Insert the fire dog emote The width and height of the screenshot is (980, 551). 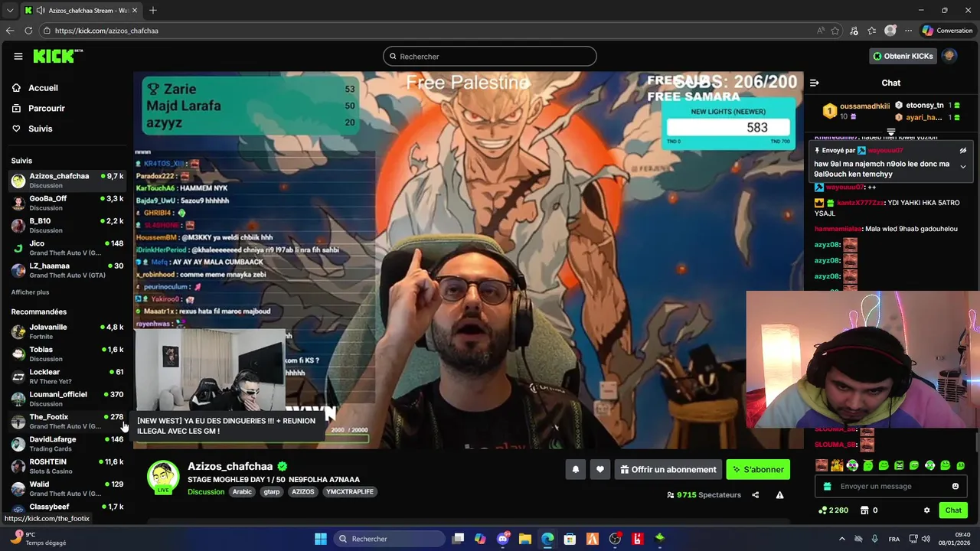[837, 465]
